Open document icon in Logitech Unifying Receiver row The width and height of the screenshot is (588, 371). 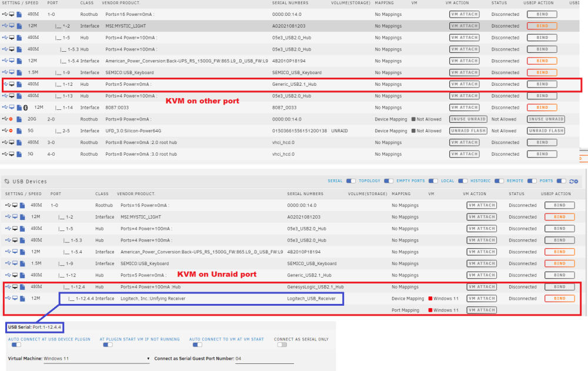pos(22,299)
